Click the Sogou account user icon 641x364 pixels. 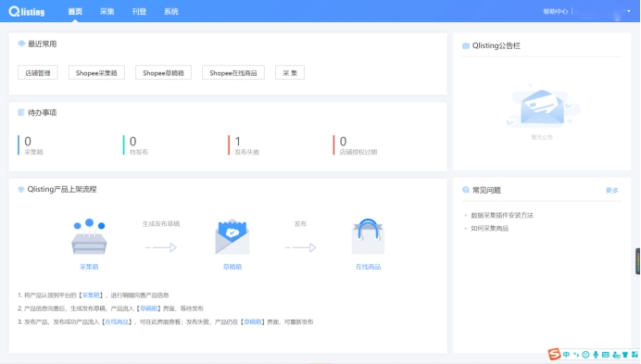tap(616, 355)
